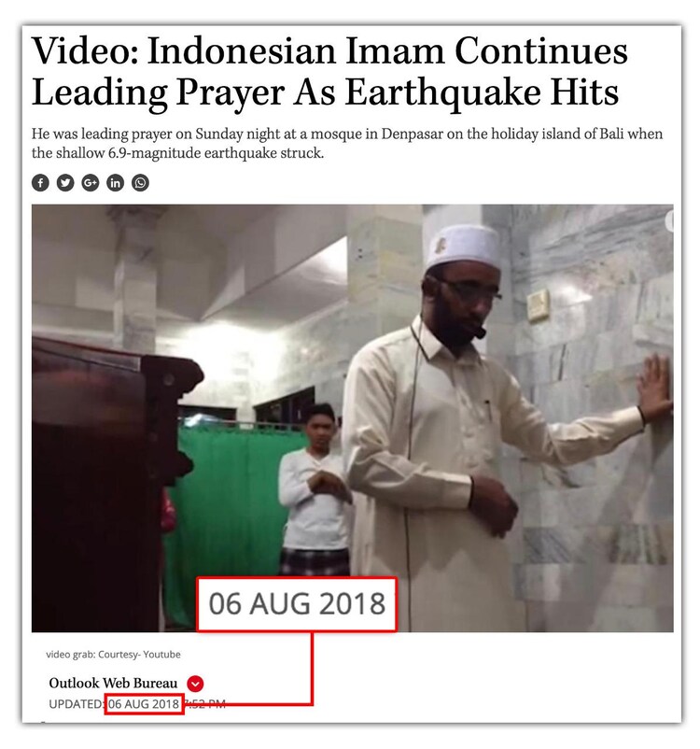Click the wall switch plate behind the imam

(x=538, y=304)
